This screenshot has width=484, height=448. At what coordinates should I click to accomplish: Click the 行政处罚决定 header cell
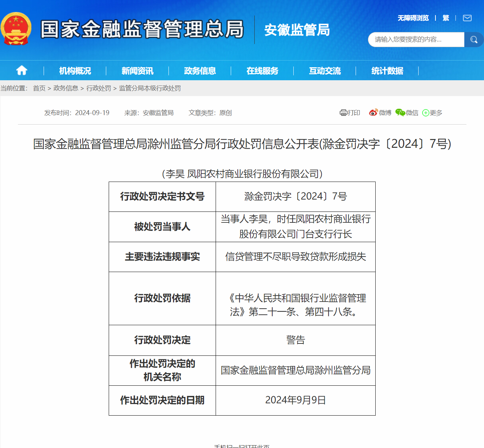(x=162, y=340)
